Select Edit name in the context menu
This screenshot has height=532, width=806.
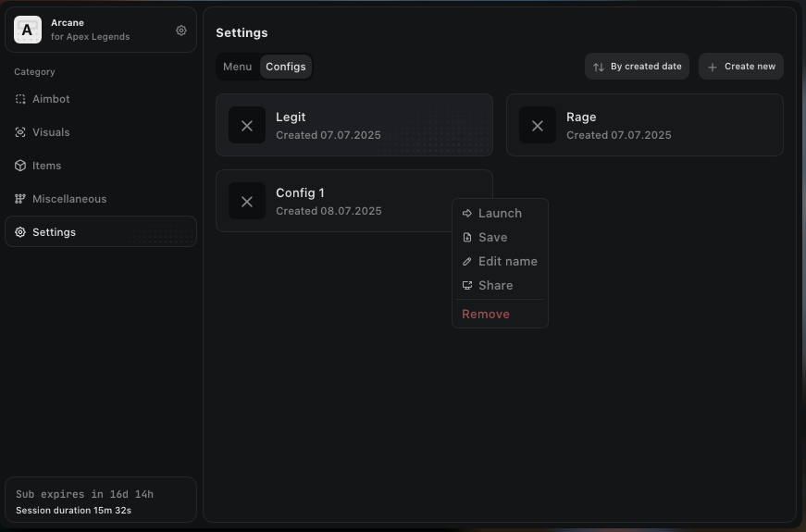click(x=507, y=262)
